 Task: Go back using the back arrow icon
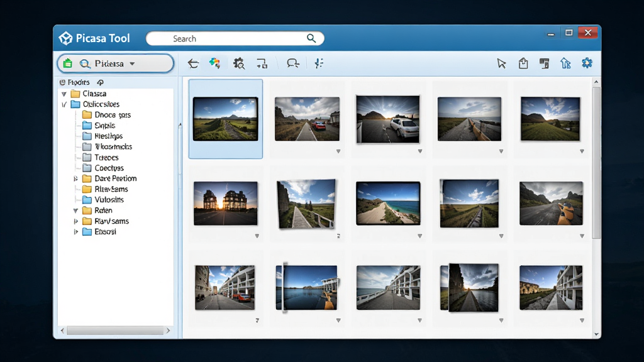pyautogui.click(x=193, y=63)
